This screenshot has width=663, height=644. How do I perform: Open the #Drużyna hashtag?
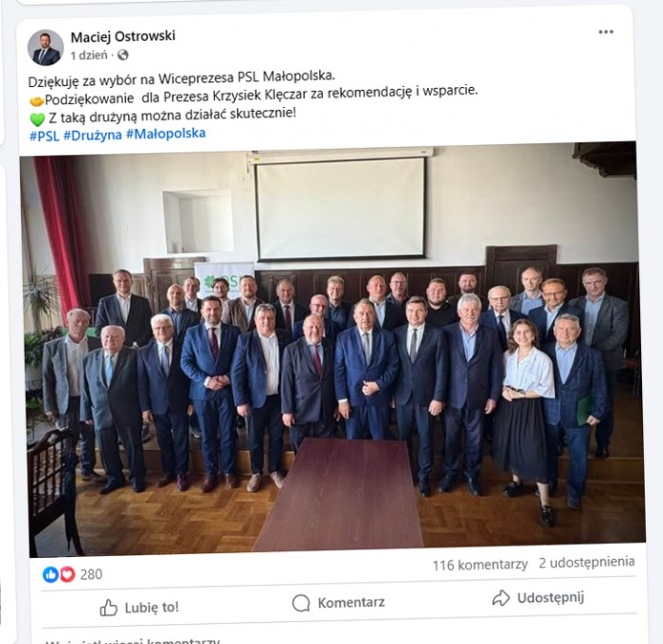(x=92, y=134)
